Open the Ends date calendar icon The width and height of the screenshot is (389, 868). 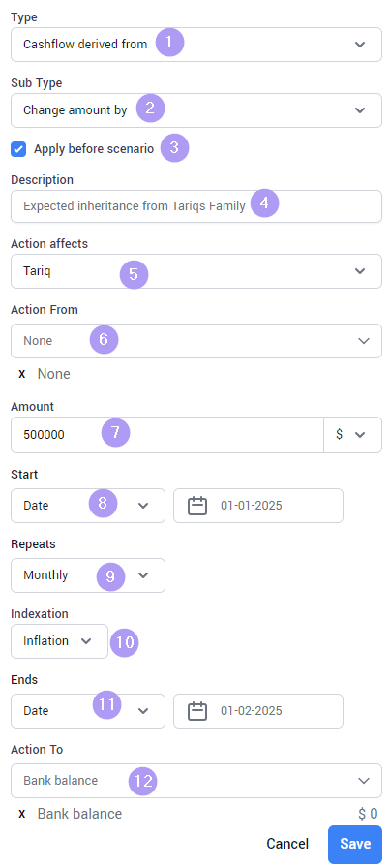coord(197,711)
